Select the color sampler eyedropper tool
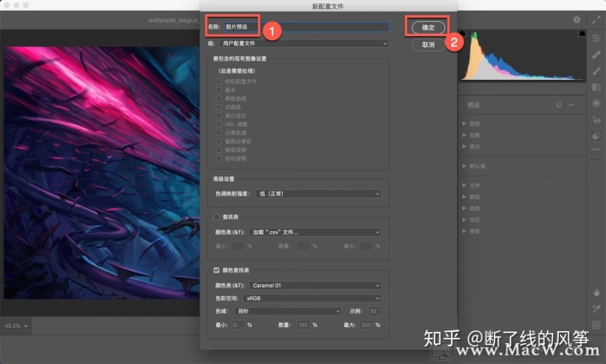 pos(597,309)
